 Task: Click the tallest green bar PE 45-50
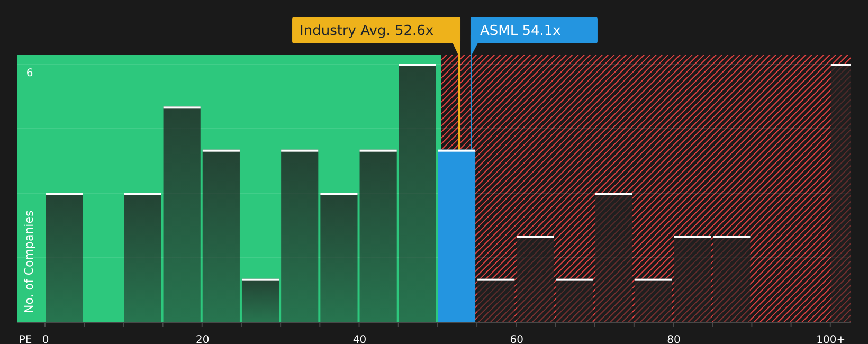(x=418, y=193)
